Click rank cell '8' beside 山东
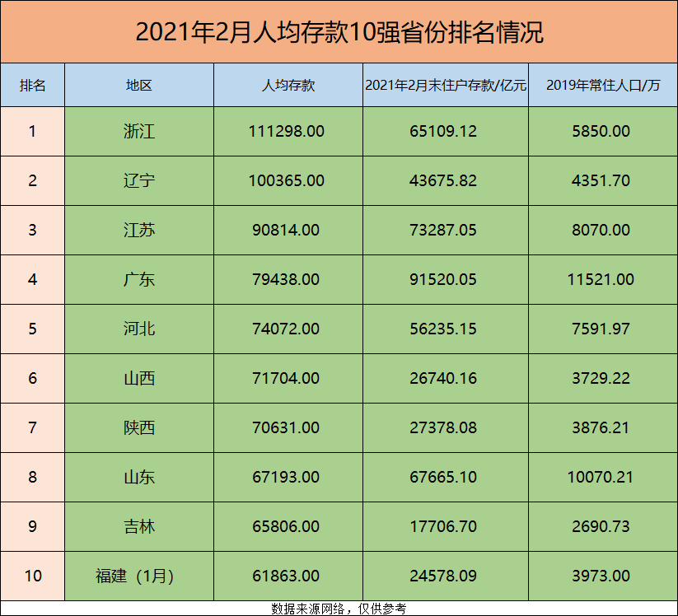Viewport: 678px width, 616px height. point(32,478)
